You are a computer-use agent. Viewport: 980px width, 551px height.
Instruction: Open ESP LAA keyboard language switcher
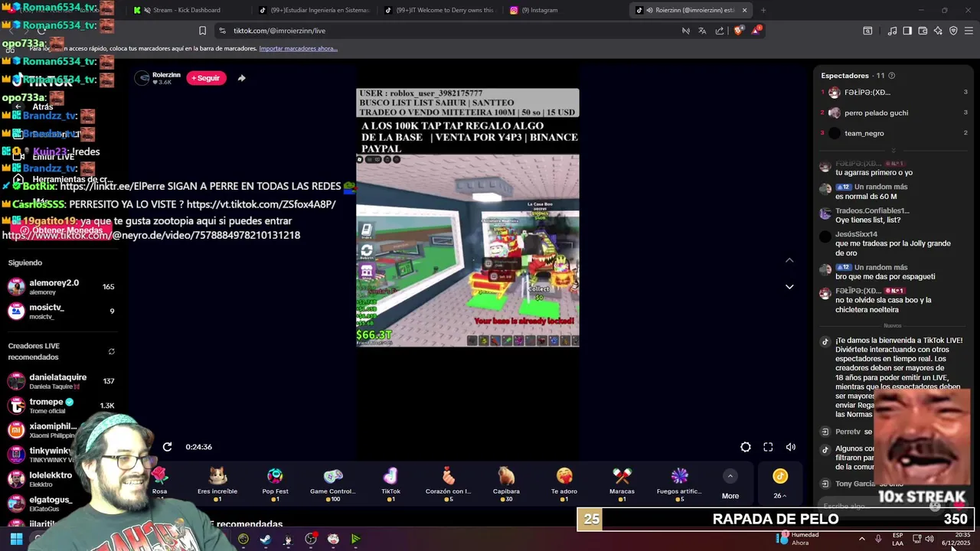[x=898, y=539]
